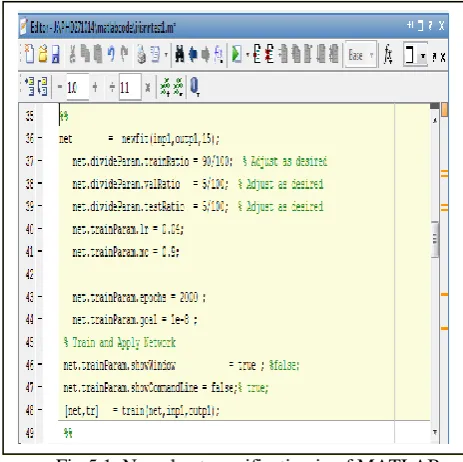
Task: Expand the Run button dropdown arrow
Action: tap(247, 54)
